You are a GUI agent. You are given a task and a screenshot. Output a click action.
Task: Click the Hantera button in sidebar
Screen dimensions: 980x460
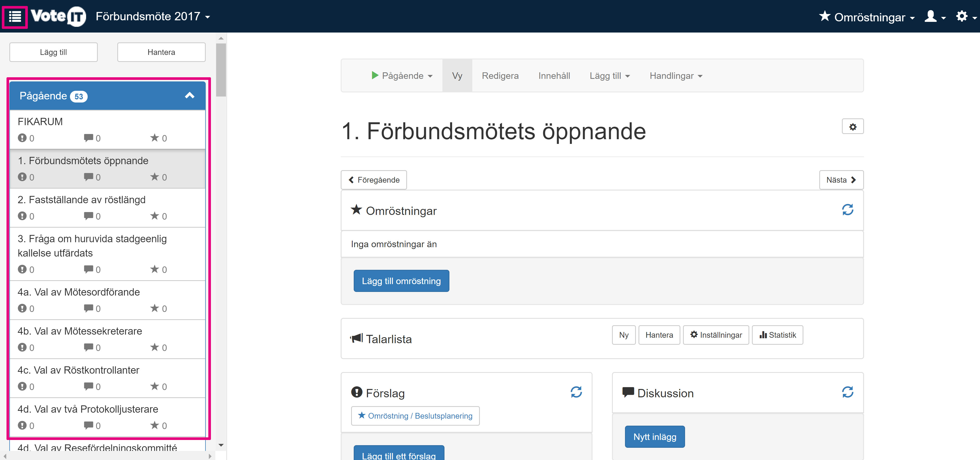coord(161,52)
